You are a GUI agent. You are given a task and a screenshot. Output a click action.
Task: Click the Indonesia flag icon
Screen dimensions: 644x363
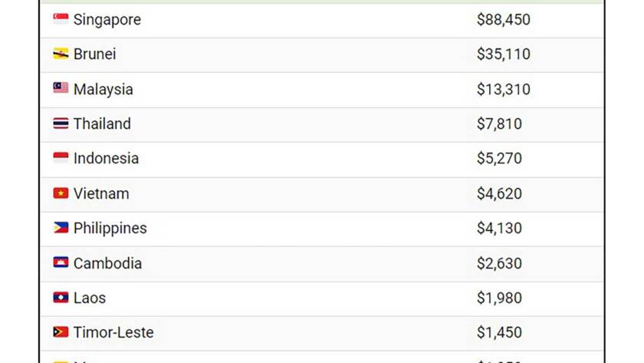[x=61, y=158]
